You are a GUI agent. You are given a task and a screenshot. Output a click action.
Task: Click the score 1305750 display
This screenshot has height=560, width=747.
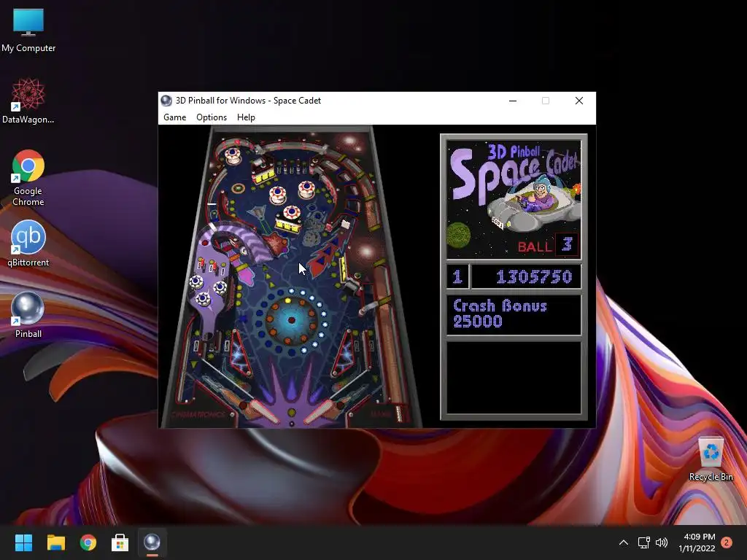(526, 276)
